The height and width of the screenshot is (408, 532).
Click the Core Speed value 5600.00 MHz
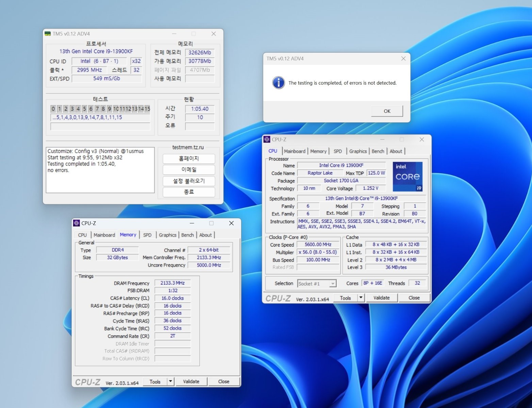click(318, 244)
